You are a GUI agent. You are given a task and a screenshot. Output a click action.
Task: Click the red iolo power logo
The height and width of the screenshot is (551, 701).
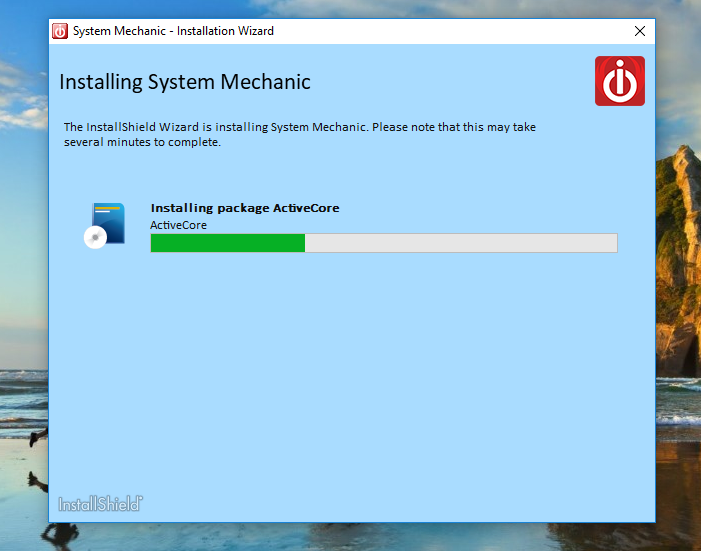(x=620, y=81)
